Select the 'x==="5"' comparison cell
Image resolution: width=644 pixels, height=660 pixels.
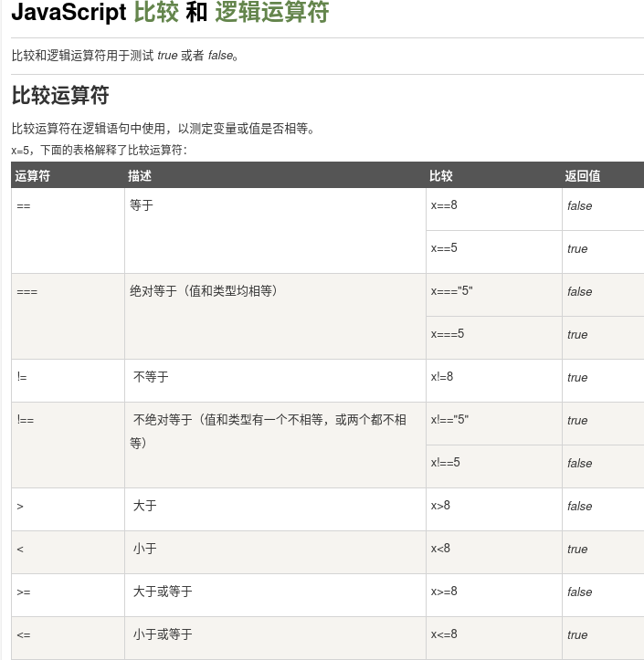click(494, 295)
